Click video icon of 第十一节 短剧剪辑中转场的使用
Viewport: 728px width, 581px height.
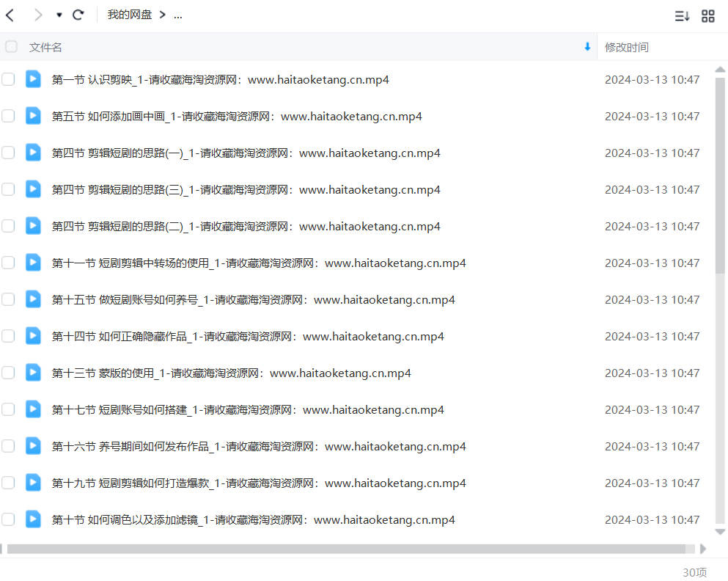(x=33, y=263)
